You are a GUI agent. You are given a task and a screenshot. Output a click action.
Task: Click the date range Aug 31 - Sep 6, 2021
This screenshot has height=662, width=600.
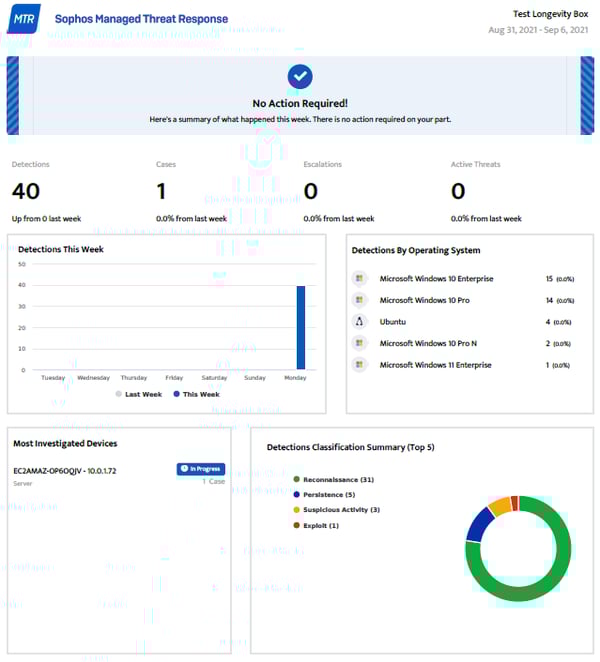(x=538, y=30)
